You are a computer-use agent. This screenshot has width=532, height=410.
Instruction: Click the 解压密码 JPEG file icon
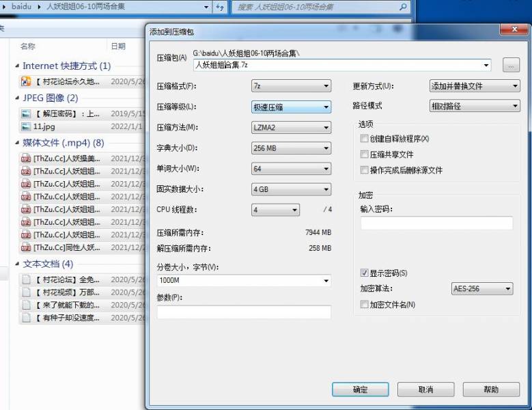(x=26, y=114)
